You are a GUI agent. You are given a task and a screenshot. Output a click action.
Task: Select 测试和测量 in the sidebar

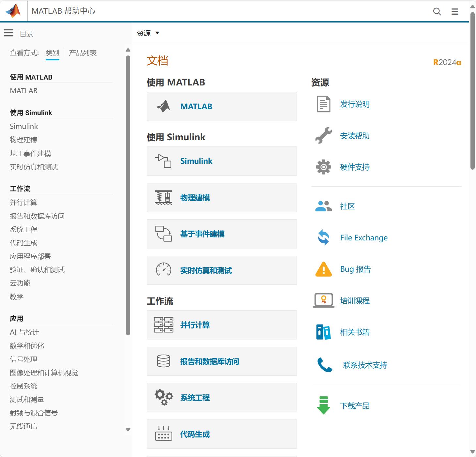click(27, 399)
